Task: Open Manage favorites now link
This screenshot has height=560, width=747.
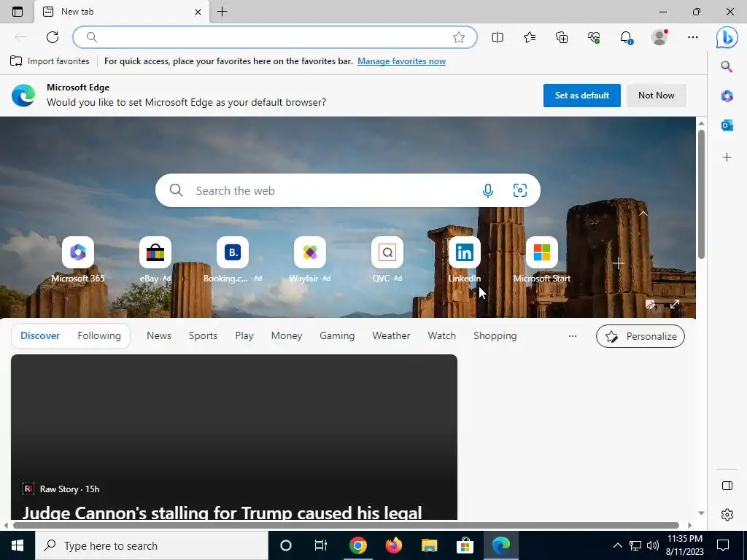Action: pos(402,61)
